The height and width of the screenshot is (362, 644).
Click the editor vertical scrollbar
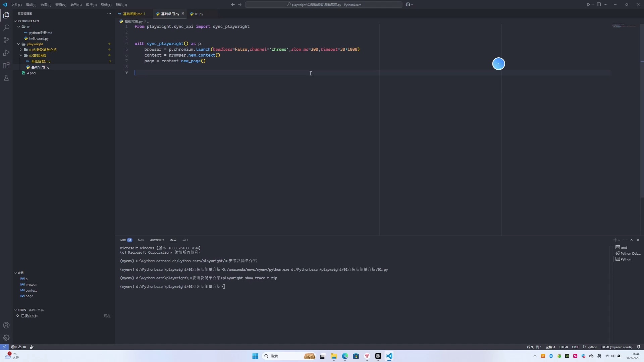pos(642,111)
